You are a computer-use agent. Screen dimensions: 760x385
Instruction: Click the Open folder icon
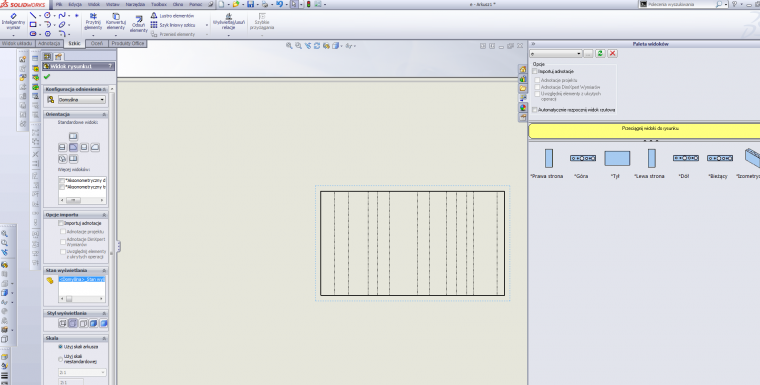(236, 4)
